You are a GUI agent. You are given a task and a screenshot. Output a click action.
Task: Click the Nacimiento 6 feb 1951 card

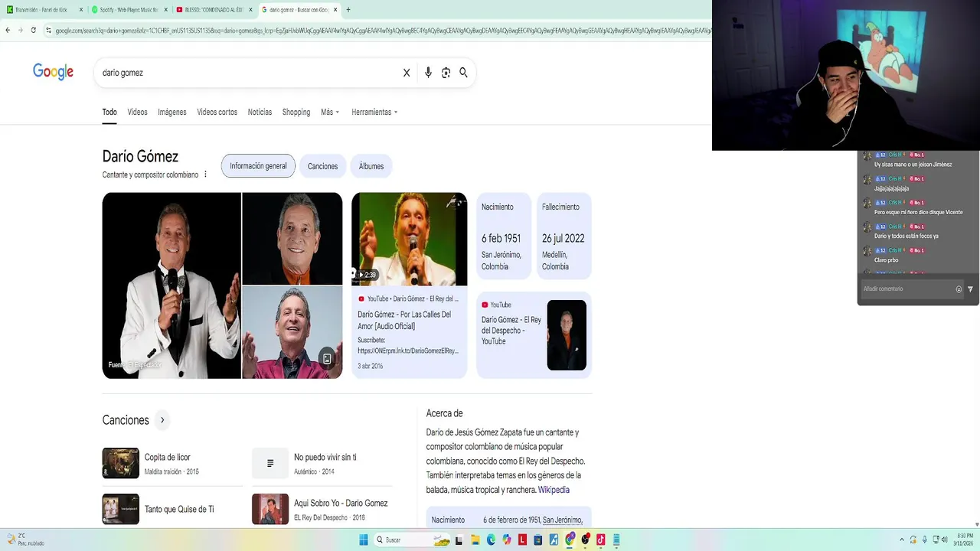coord(503,236)
